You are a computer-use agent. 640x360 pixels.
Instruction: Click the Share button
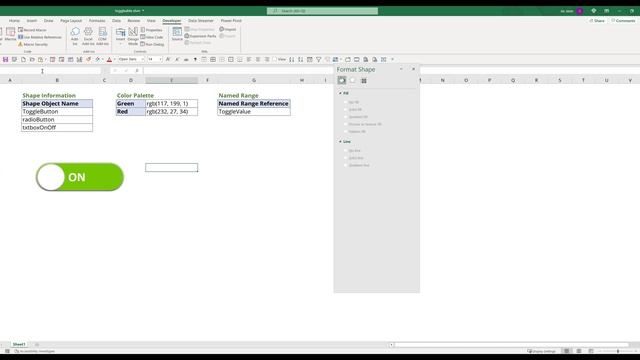(x=597, y=20)
